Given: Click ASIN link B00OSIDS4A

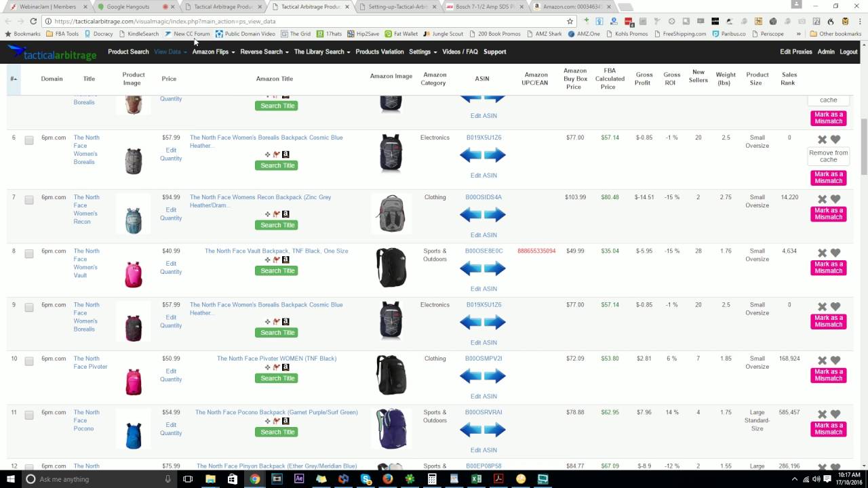Looking at the screenshot, I should [x=484, y=197].
